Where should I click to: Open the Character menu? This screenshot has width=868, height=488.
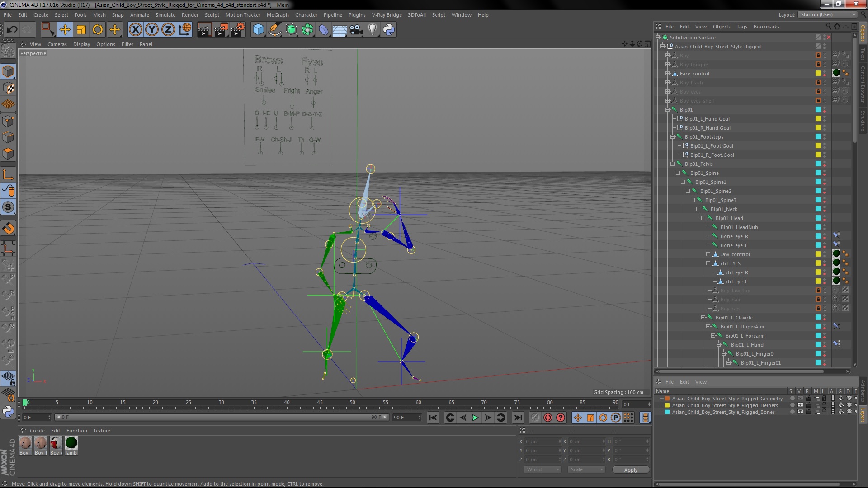306,15
